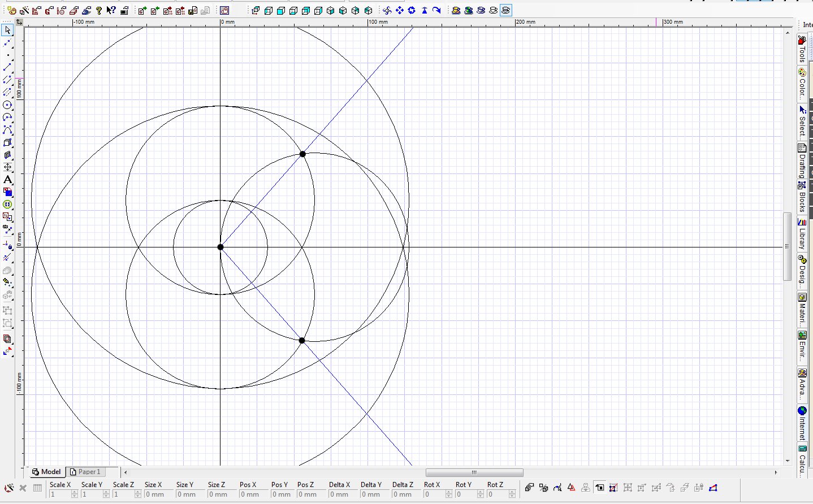Click the palette icon at toolbar start

coord(11,10)
